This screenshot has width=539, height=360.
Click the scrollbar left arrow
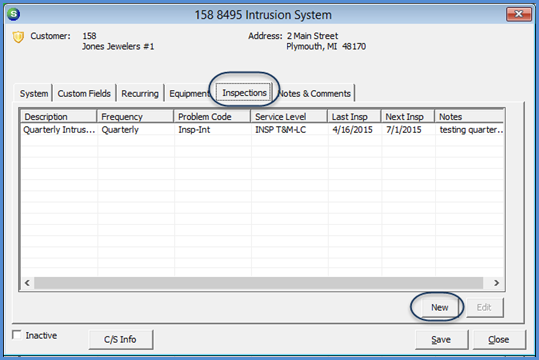click(x=27, y=283)
